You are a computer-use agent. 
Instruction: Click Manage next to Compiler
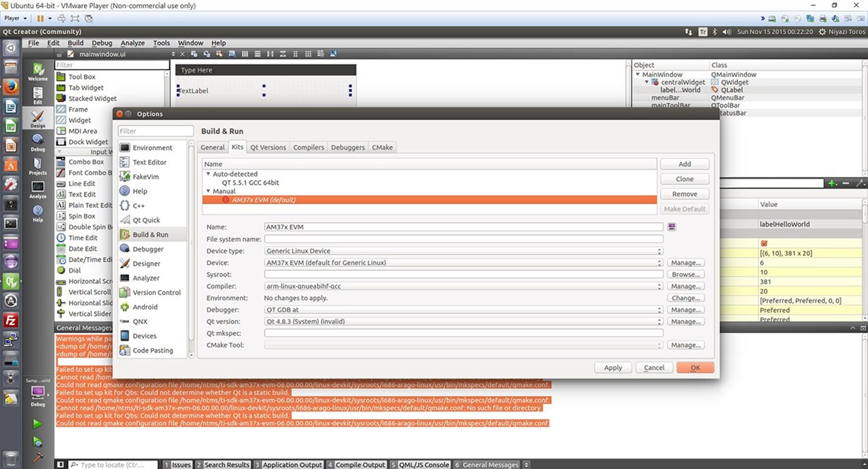[x=685, y=286]
